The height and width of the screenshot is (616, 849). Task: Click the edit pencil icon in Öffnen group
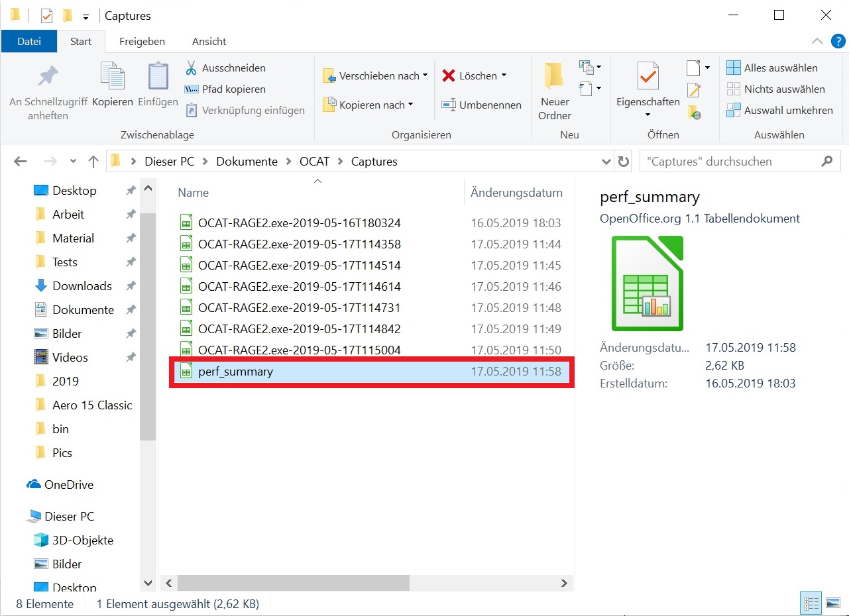point(693,90)
